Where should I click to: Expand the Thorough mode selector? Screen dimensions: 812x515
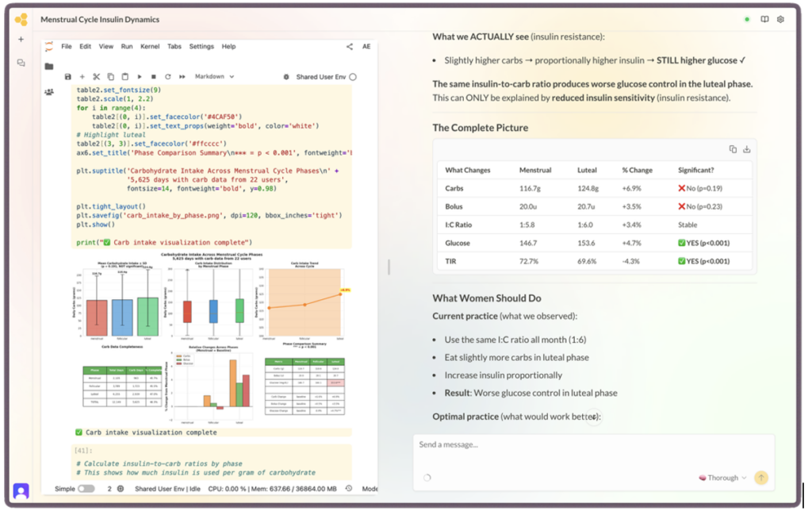722,478
